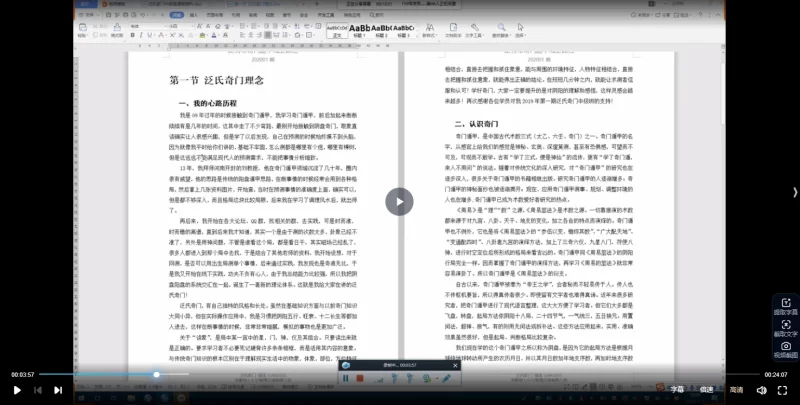Skip to the previous video
This screenshot has height=405, width=800.
(39, 390)
